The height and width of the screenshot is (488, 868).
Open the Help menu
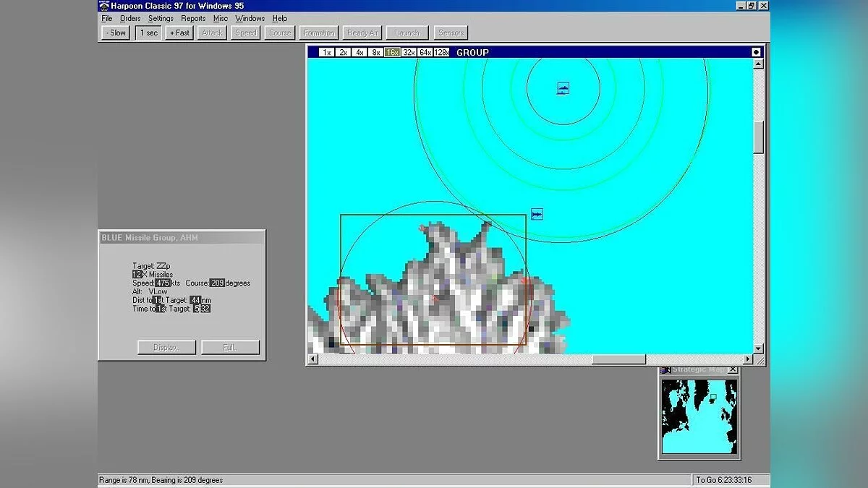pos(280,18)
